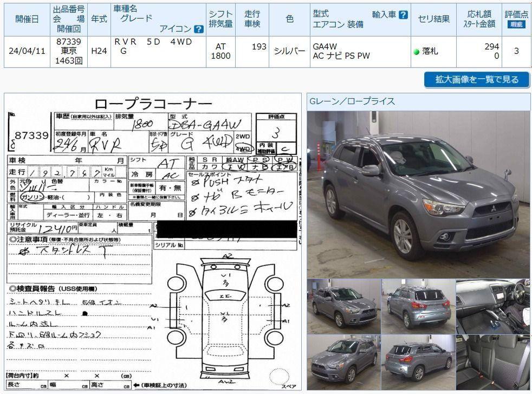Click the シフト 排気量 column header
Screen dimensions: 532x394
click(220, 20)
